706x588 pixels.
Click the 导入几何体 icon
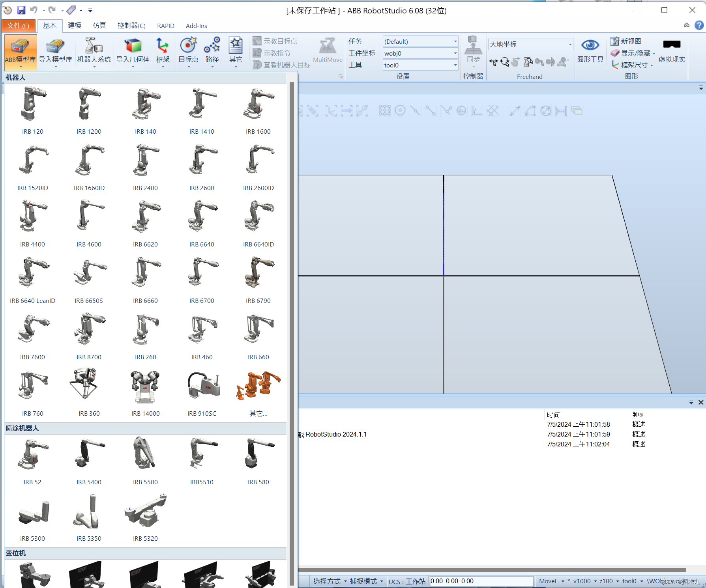tap(133, 52)
